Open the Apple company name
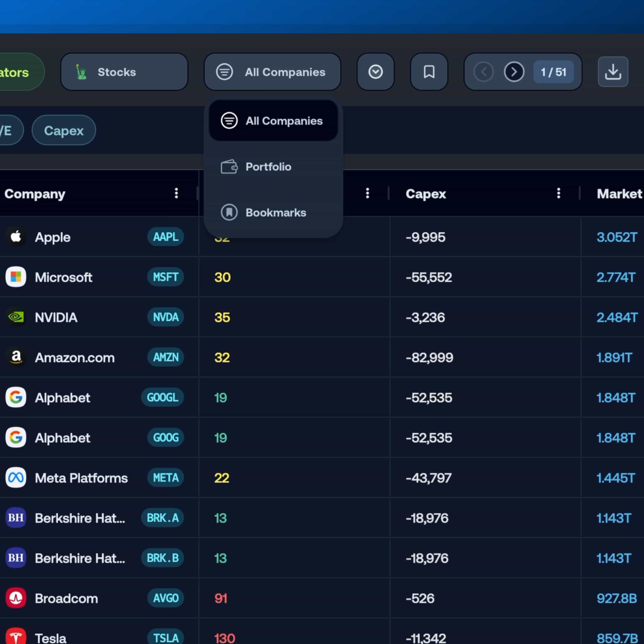The height and width of the screenshot is (644, 644). click(53, 237)
